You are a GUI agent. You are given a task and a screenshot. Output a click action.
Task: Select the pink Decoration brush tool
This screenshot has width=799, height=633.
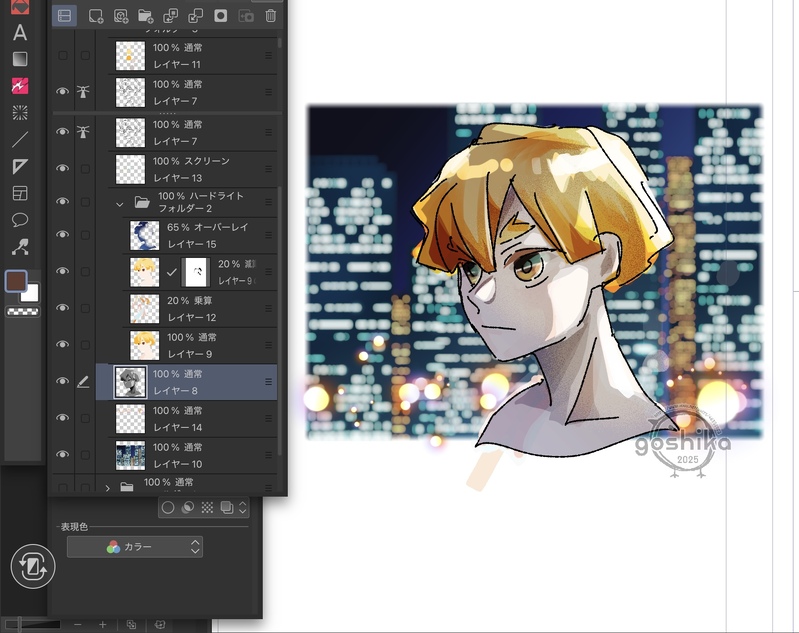click(20, 86)
